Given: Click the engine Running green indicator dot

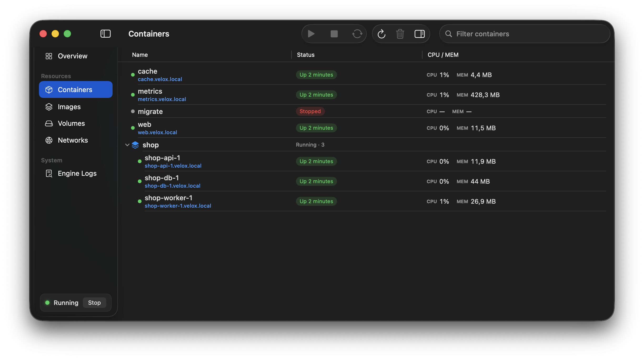Looking at the screenshot, I should click(x=47, y=303).
